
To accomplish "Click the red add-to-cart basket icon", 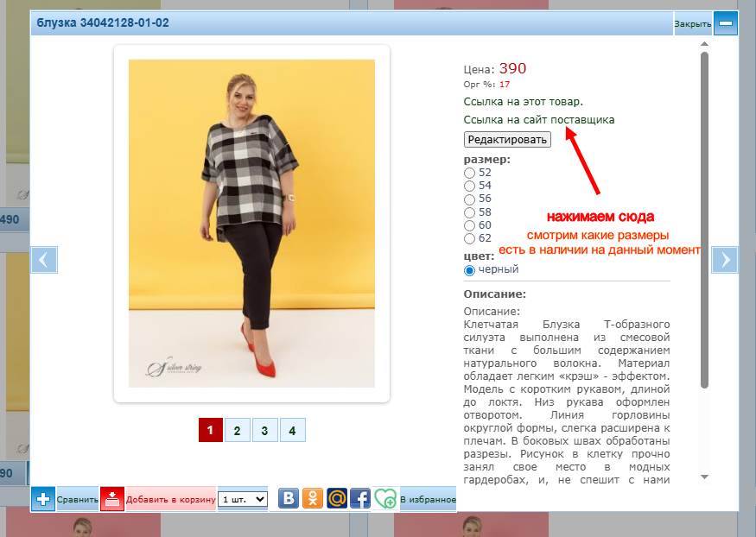I will coord(112,499).
